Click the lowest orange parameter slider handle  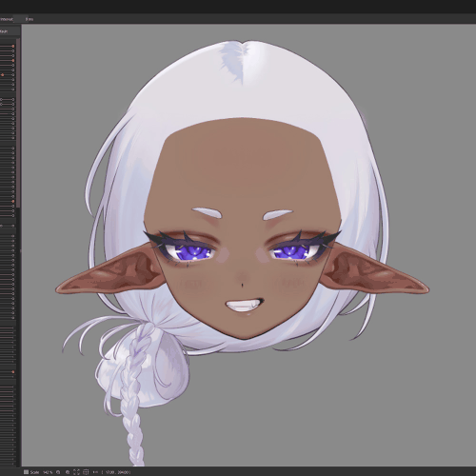coord(13,372)
